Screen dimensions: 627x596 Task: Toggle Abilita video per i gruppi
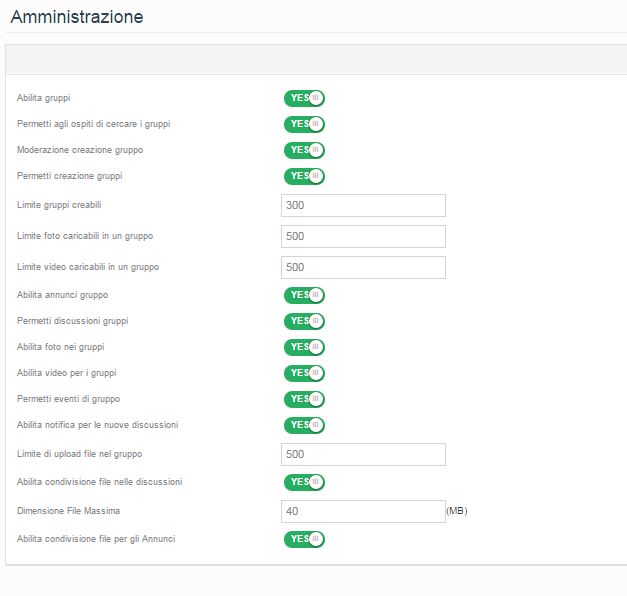[304, 373]
